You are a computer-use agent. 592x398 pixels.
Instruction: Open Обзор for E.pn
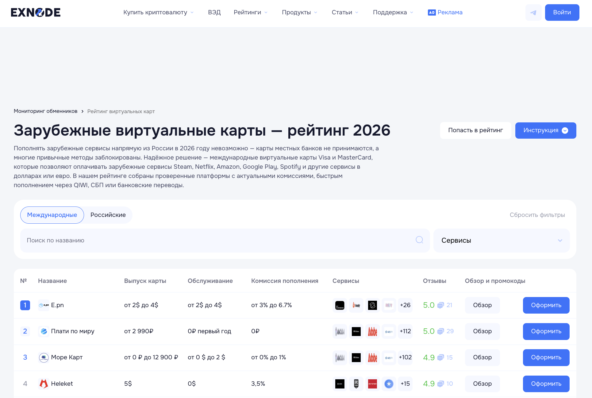pos(482,305)
